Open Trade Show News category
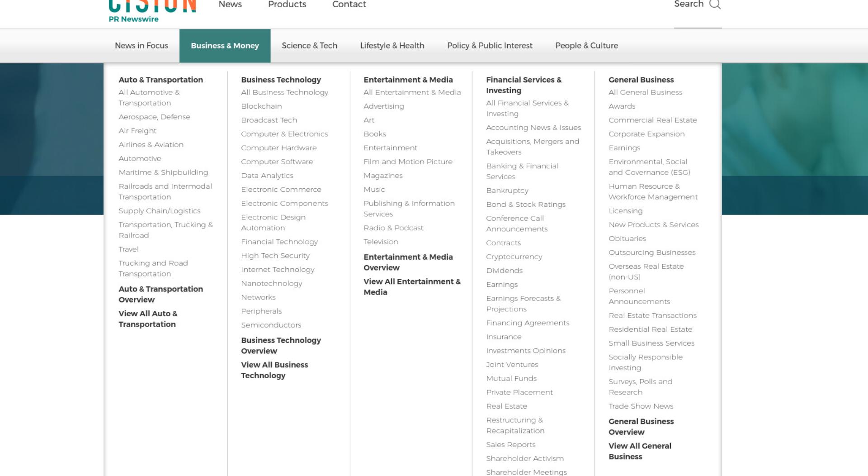 (641, 406)
